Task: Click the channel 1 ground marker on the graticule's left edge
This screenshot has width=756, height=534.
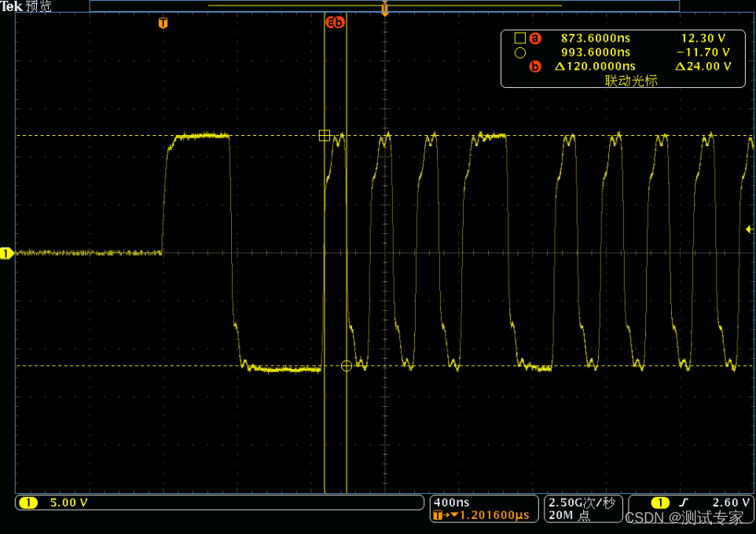Action: click(x=7, y=253)
